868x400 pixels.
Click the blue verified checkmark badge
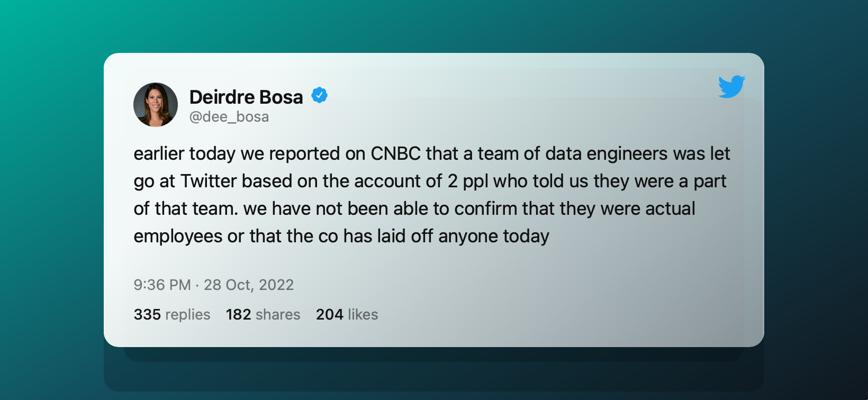click(319, 96)
